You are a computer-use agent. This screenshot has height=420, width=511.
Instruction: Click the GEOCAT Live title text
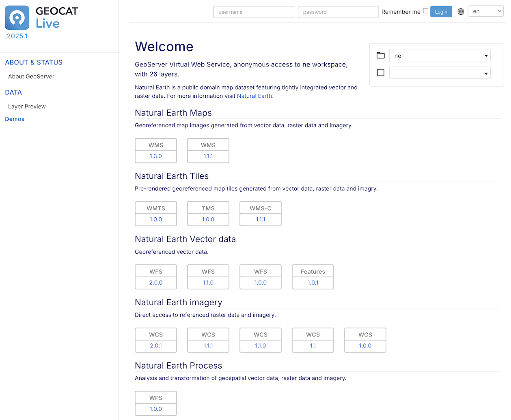click(57, 17)
